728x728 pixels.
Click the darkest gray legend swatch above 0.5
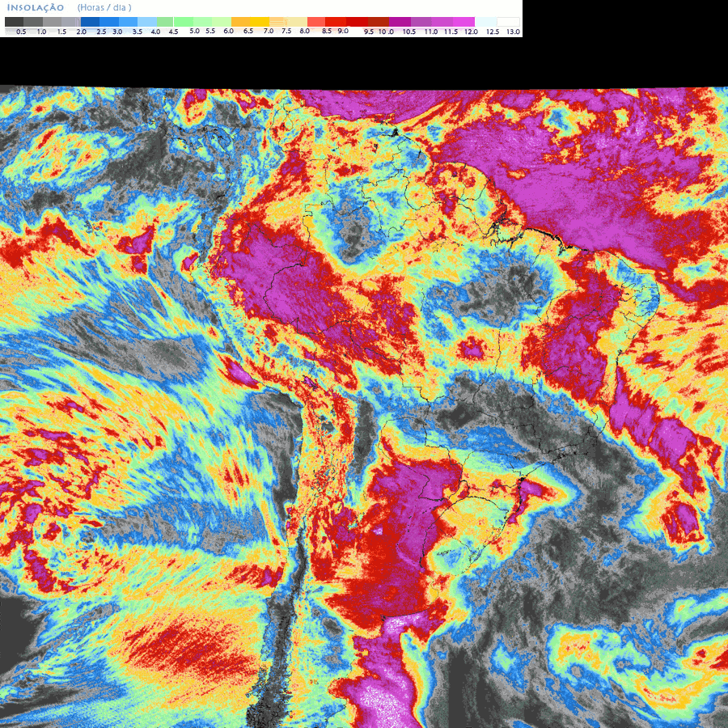point(14,22)
